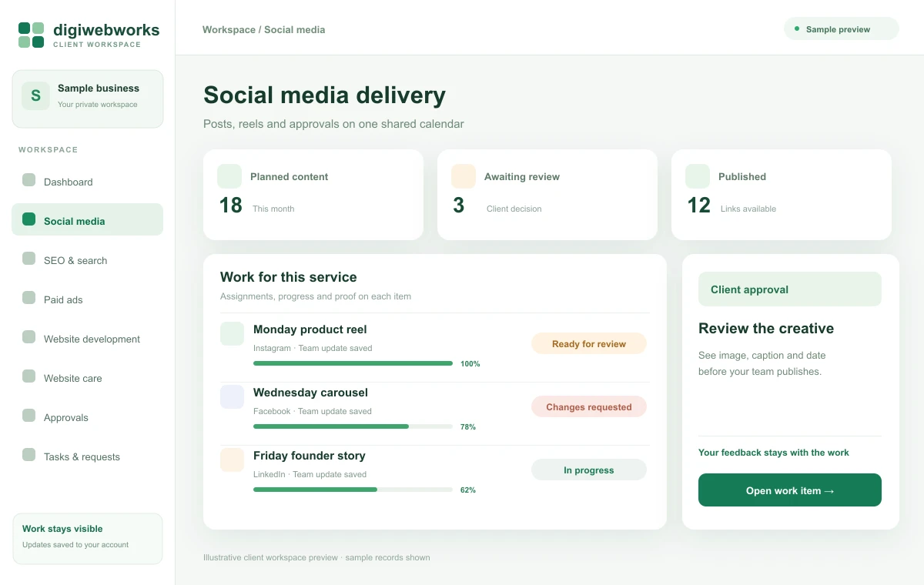Screen dimensions: 924x585
Task: Click the Planned content count 18
Action: [231, 206]
